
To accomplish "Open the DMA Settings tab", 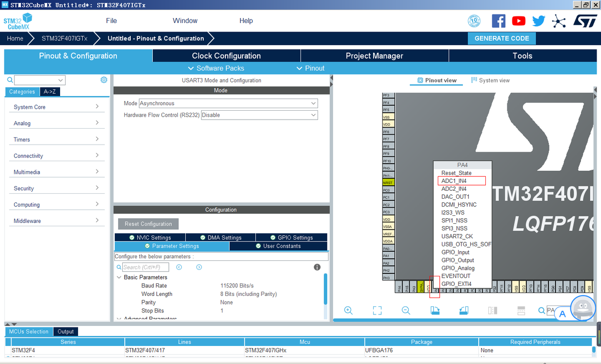I will click(x=220, y=237).
